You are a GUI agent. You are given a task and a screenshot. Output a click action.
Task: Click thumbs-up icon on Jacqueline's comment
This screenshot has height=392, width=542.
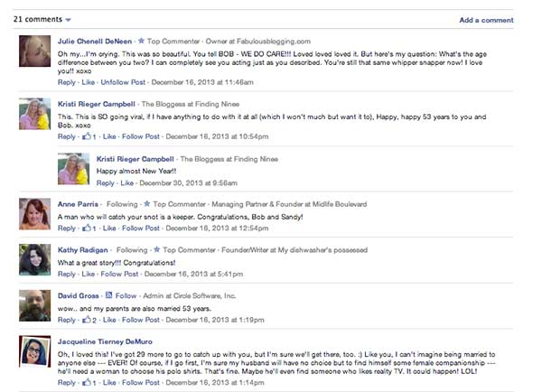pyautogui.click(x=87, y=382)
